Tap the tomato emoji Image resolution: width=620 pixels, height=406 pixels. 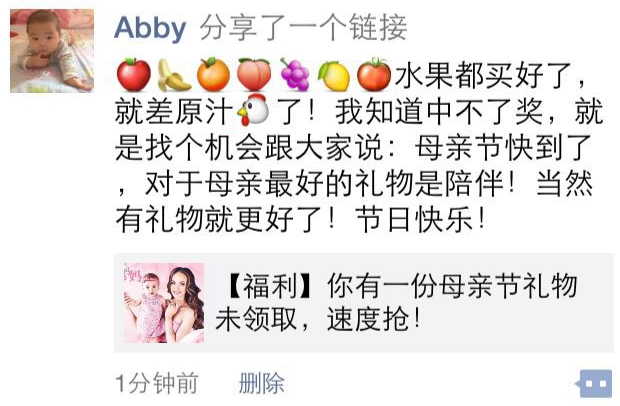(374, 75)
